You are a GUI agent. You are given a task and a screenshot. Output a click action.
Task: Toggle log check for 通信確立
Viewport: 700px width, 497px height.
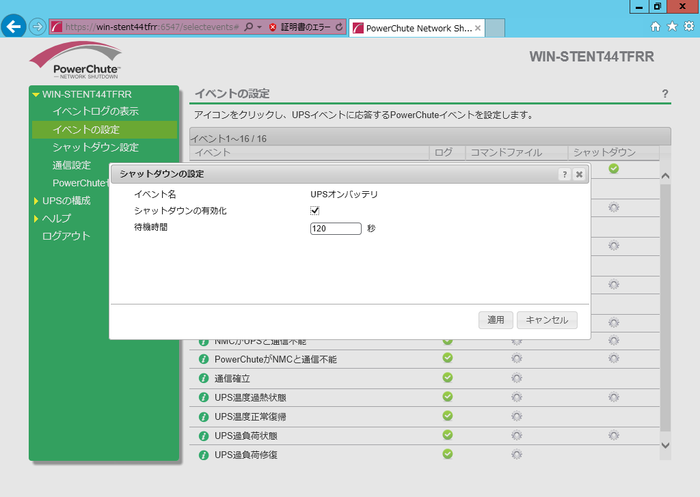[447, 377]
